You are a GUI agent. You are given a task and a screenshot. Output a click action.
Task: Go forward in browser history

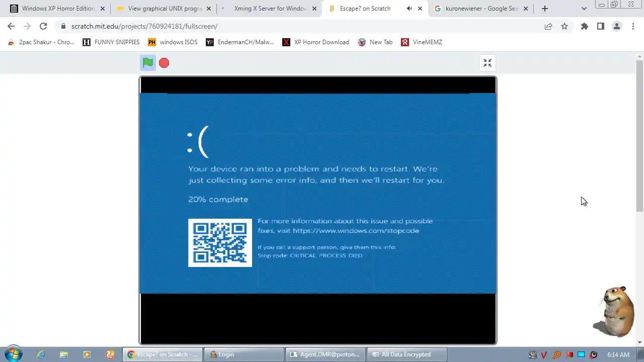27,26
